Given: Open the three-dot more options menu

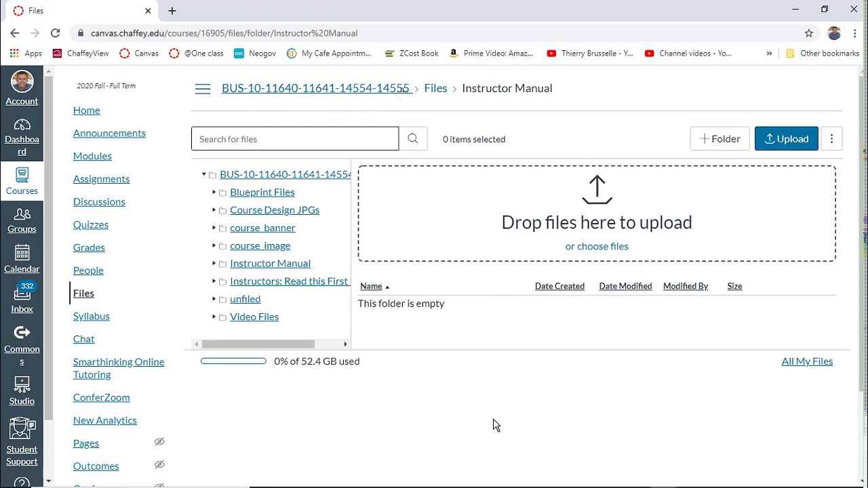Looking at the screenshot, I should (x=831, y=139).
